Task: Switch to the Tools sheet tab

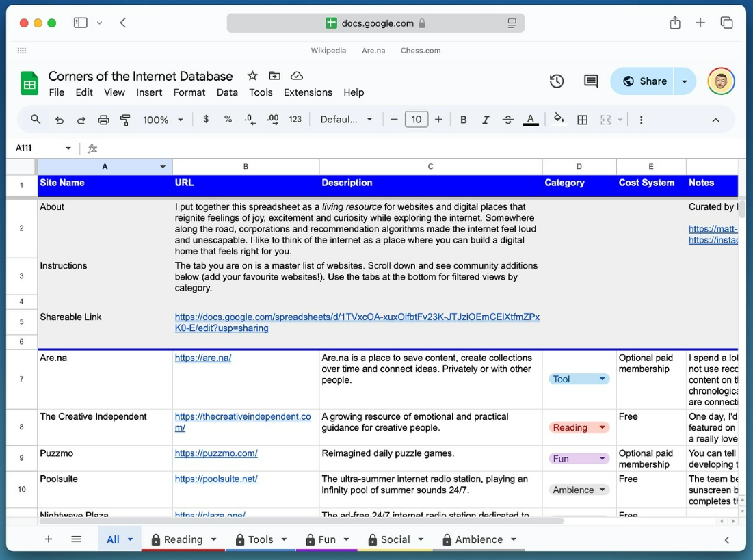Action: point(261,539)
